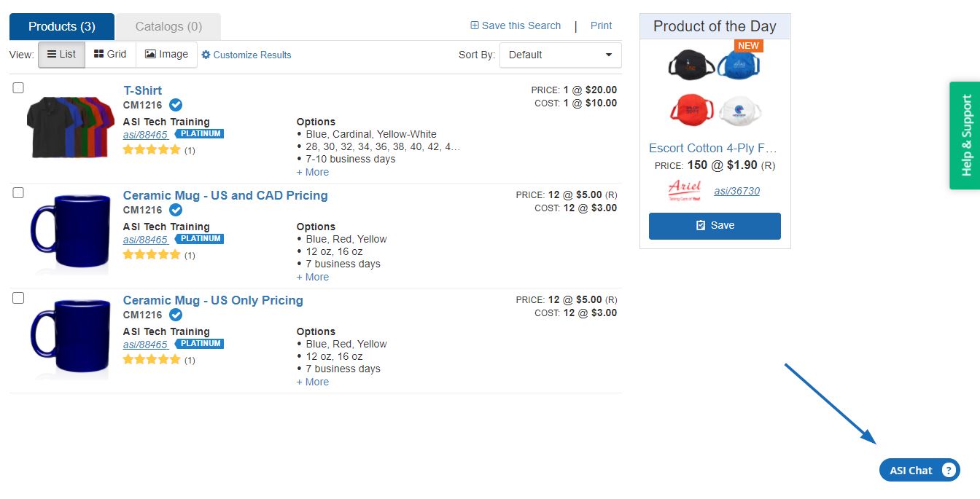Expand + More options for Ceramic Mug US Only
The width and height of the screenshot is (980, 499).
[x=312, y=382]
